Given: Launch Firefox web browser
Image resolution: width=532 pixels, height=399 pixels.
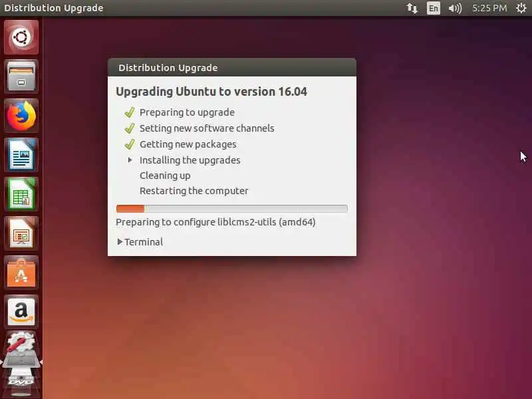Looking at the screenshot, I should click(21, 116).
